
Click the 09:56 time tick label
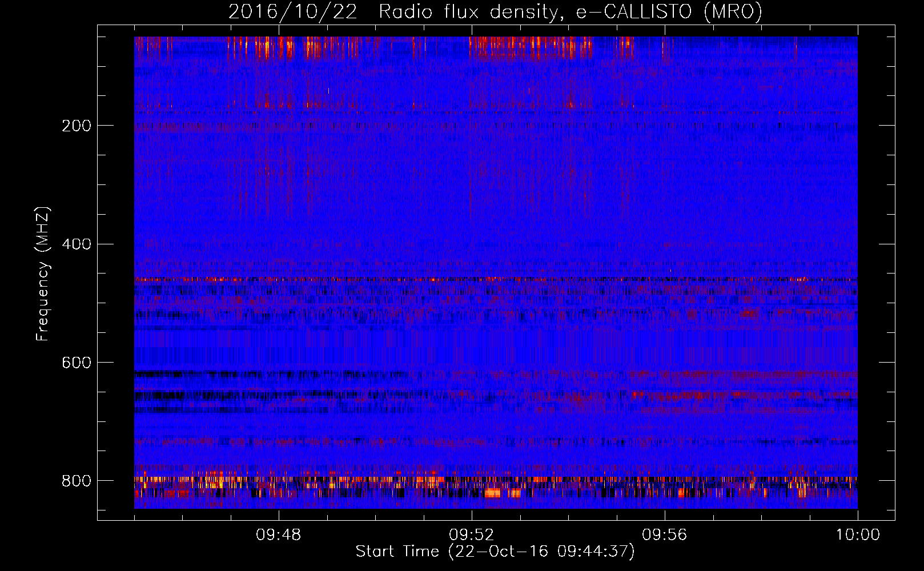(665, 535)
